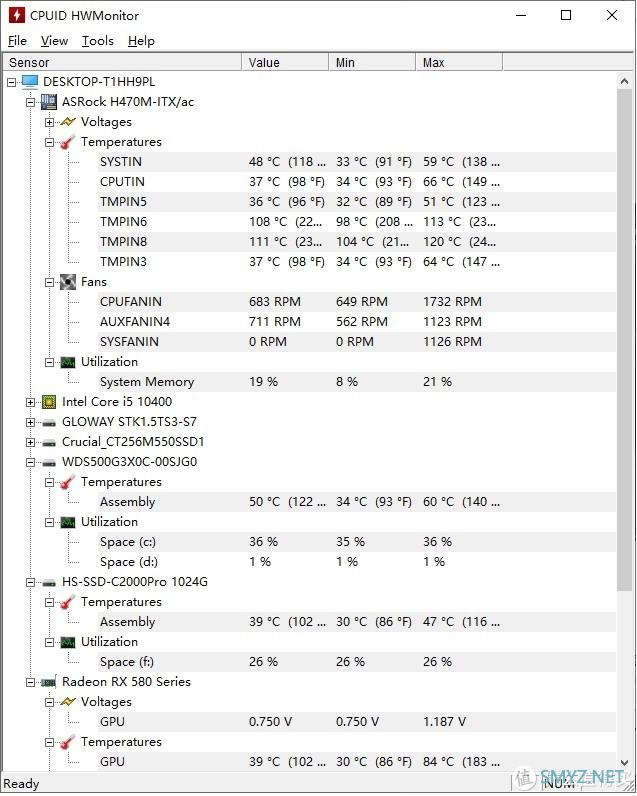This screenshot has width=637, height=796.
Task: Click the scrollbar up arrow
Action: tap(624, 81)
